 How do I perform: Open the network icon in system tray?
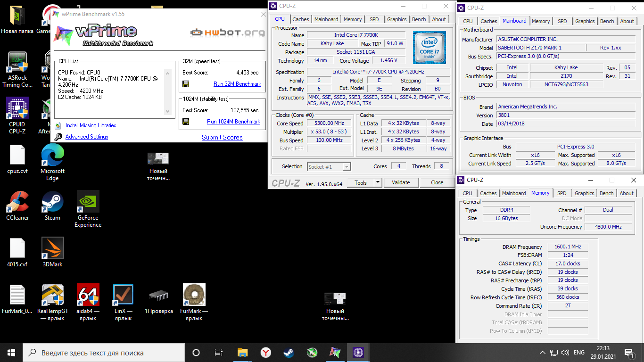(554, 352)
